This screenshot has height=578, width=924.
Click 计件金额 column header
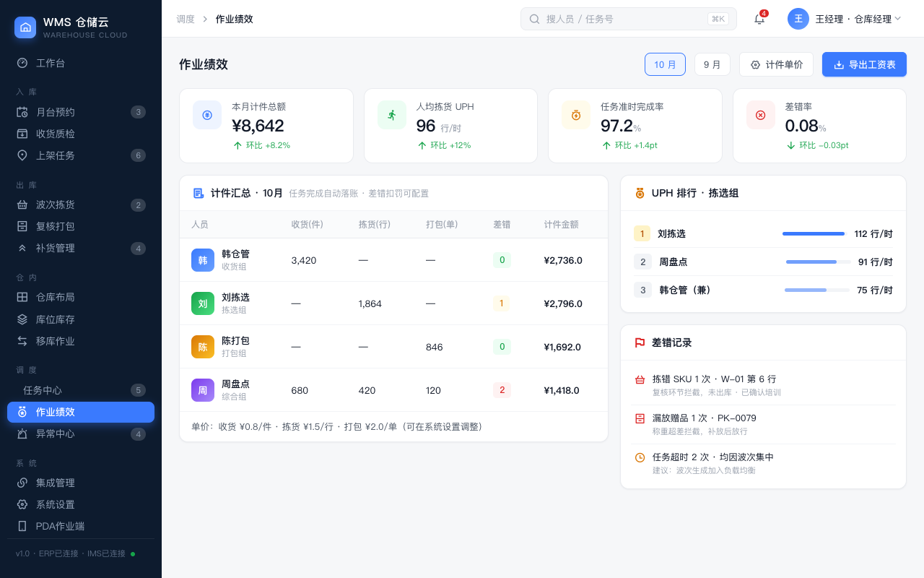(561, 225)
